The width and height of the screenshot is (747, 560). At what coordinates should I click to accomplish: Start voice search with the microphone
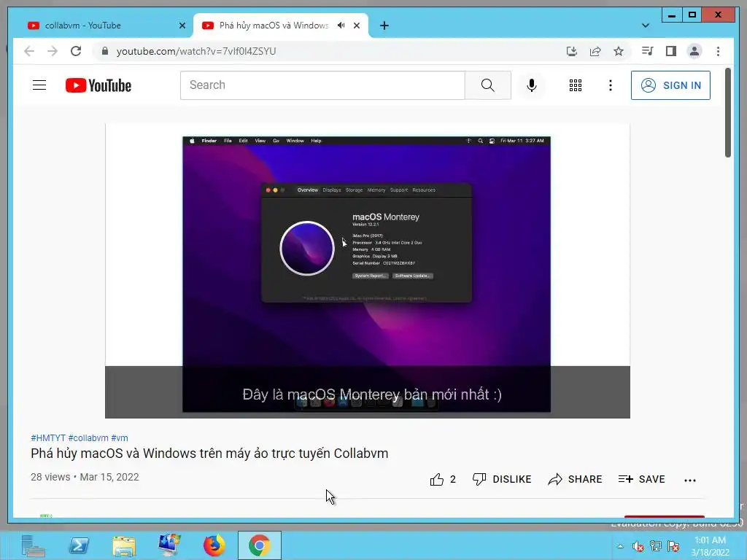click(x=532, y=85)
